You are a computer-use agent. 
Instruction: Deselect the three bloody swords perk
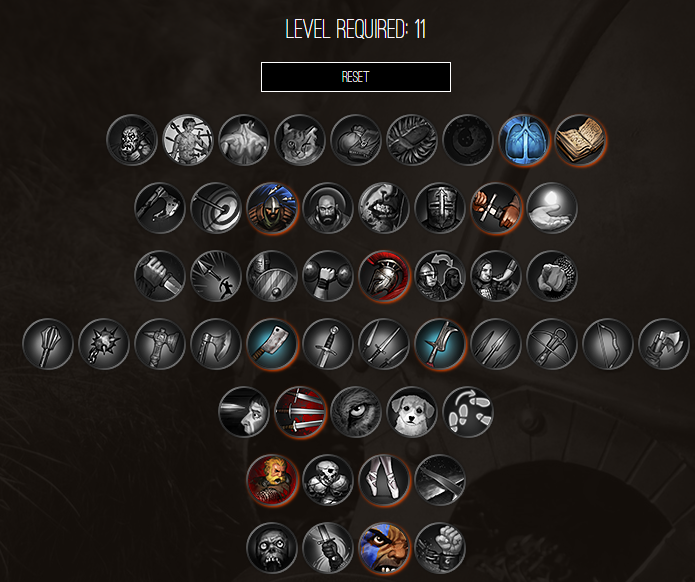[300, 412]
